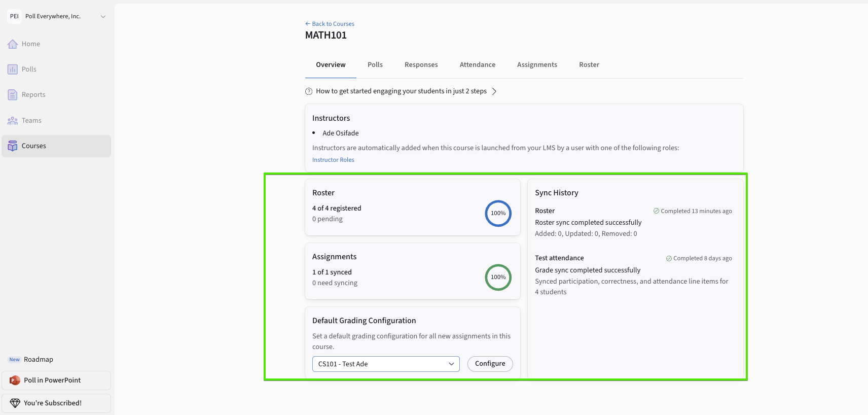Click the Home house icon in sidebar

click(x=13, y=44)
